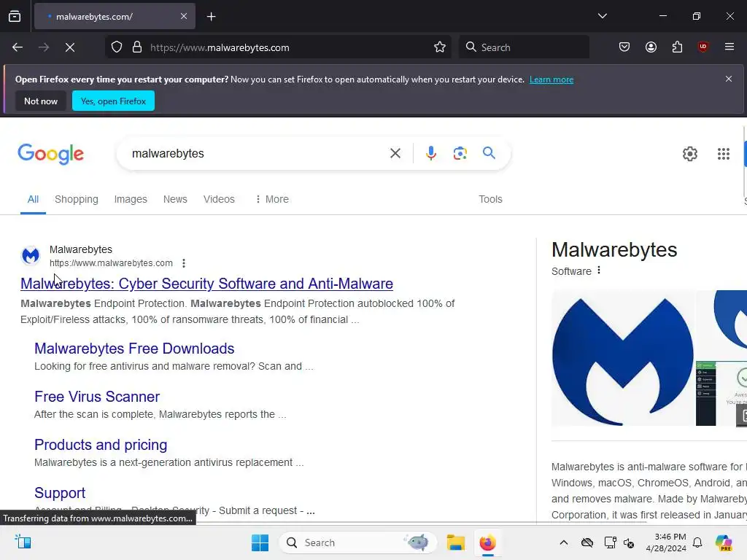Open the Windows Start menu

260,542
